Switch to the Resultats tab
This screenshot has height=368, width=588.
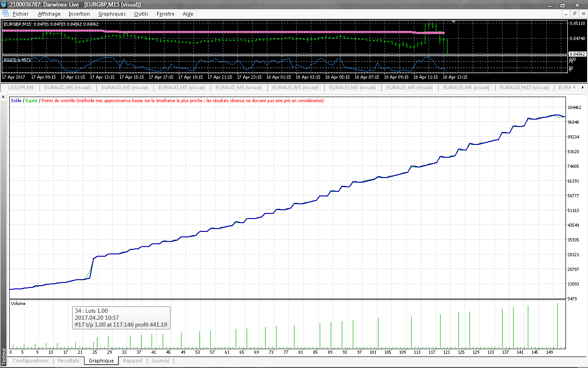(x=68, y=361)
